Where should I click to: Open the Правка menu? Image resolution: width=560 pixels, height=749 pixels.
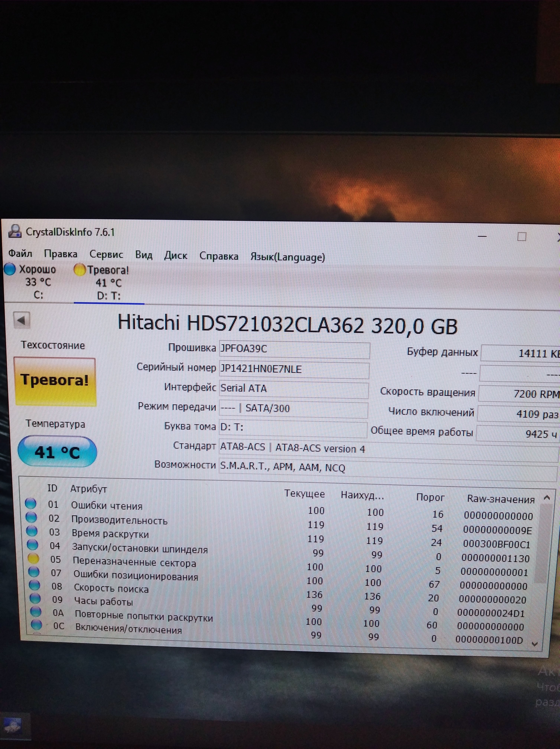click(x=61, y=254)
